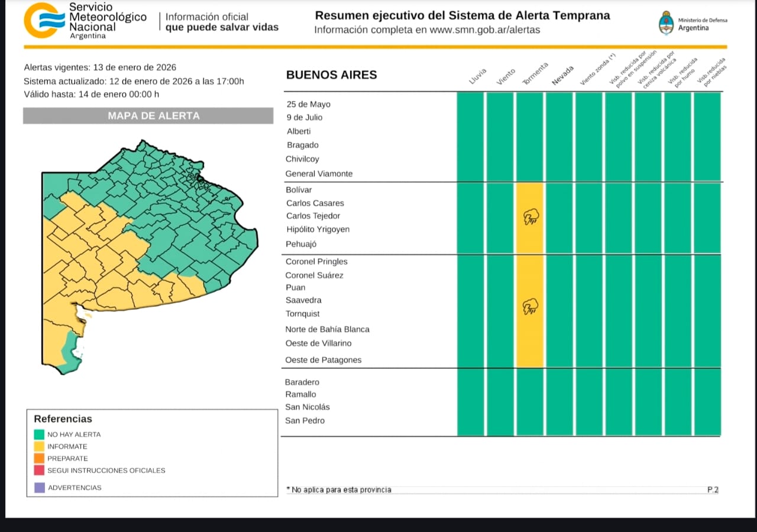The image size is (757, 532).
Task: Click the orange PREPARATE legend square
Action: point(39,458)
